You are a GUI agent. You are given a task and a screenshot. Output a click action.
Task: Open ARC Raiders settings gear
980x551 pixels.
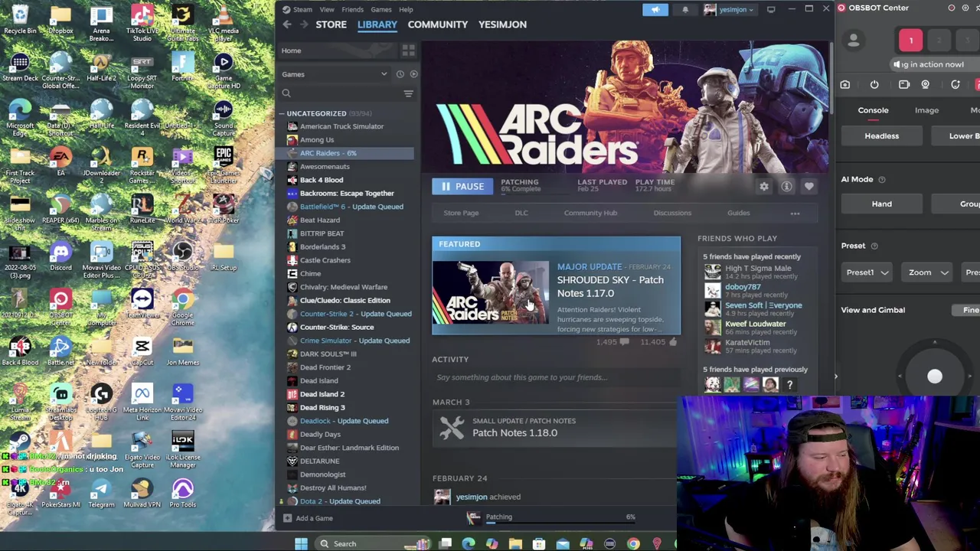coord(764,186)
